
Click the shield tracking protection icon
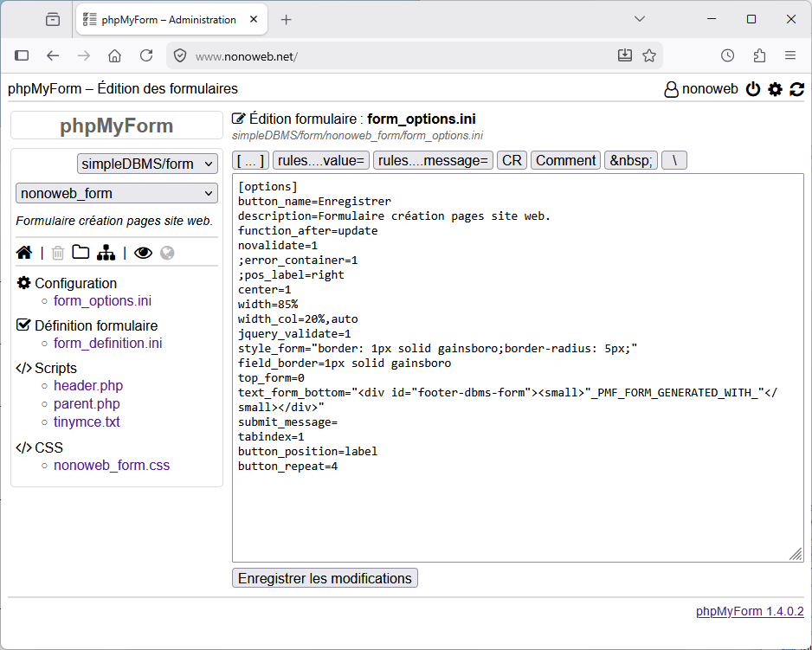point(180,56)
